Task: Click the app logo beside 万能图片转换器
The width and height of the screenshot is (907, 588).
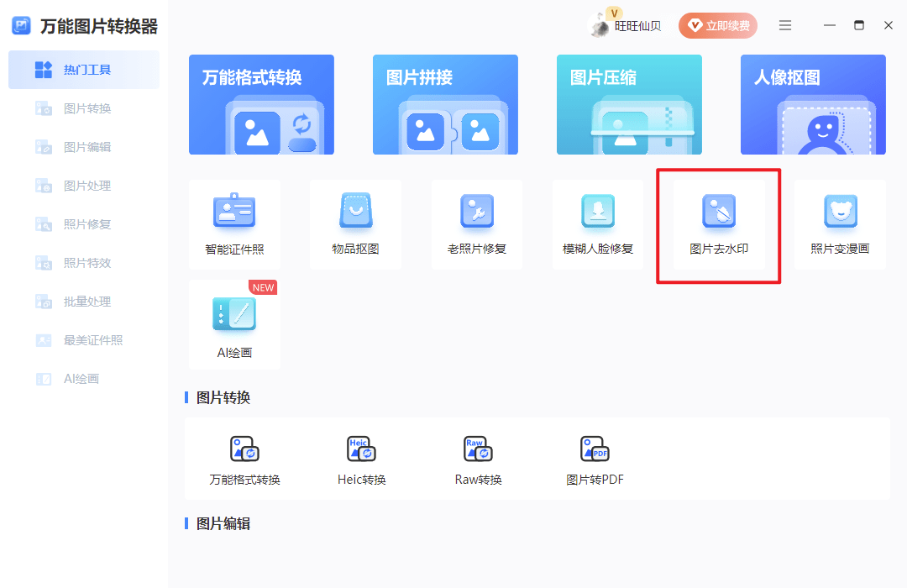Action: 21,25
